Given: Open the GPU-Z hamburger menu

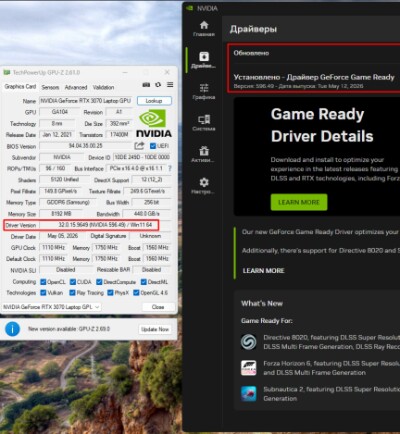Looking at the screenshot, I should coord(170,85).
